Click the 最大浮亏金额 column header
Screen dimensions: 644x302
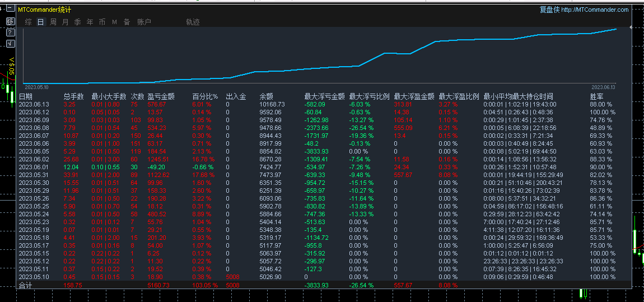click(324, 96)
